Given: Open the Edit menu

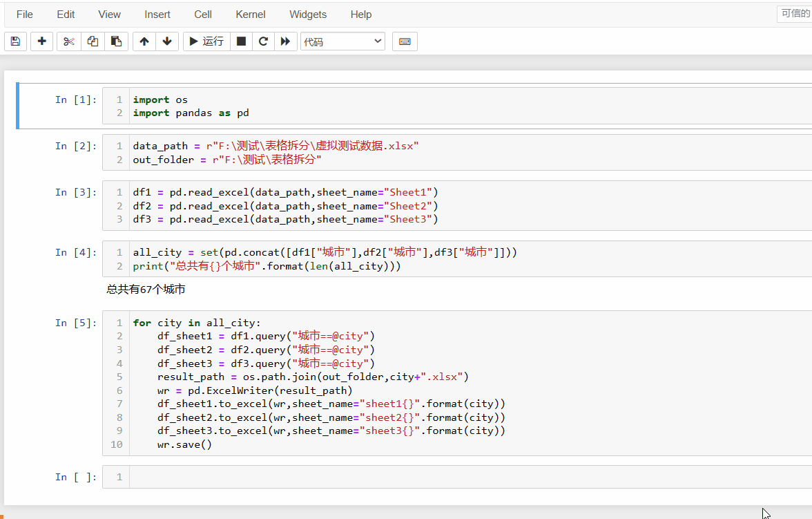Looking at the screenshot, I should [x=66, y=15].
